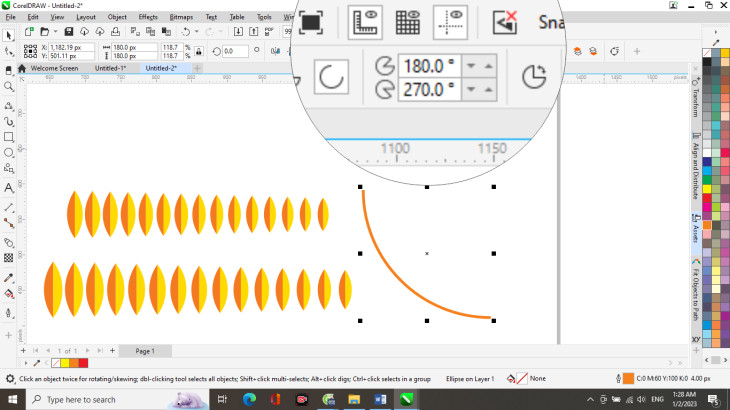Select the Transparency checkerboard tool
The height and width of the screenshot is (410, 730).
[8, 258]
